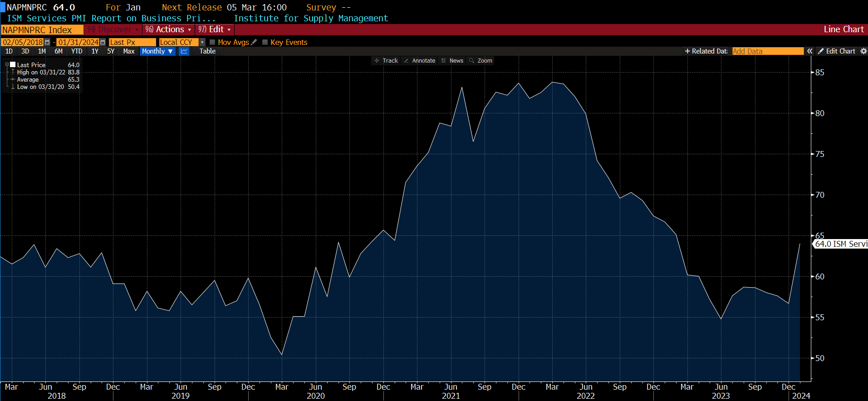868x401 pixels.
Task: Open the 96) Actions menu
Action: [168, 29]
